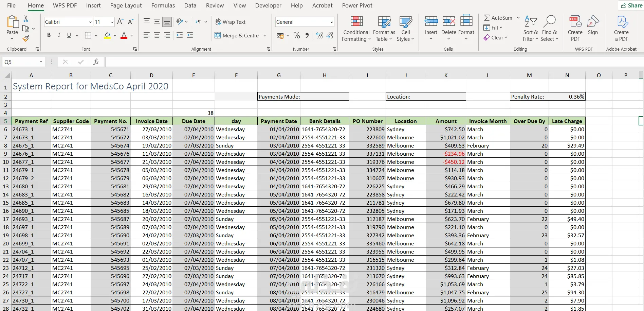Apply the yellow fill colour
Viewport: 644px width, 311px height.
[107, 35]
